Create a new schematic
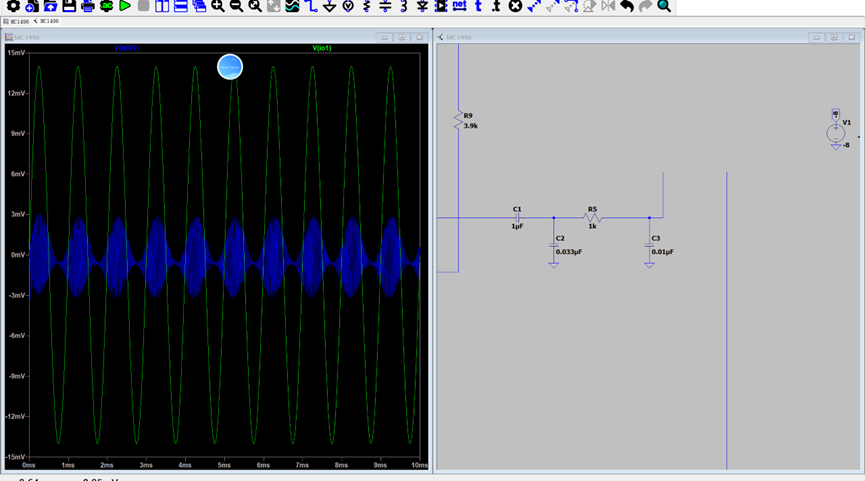 click(x=32, y=6)
